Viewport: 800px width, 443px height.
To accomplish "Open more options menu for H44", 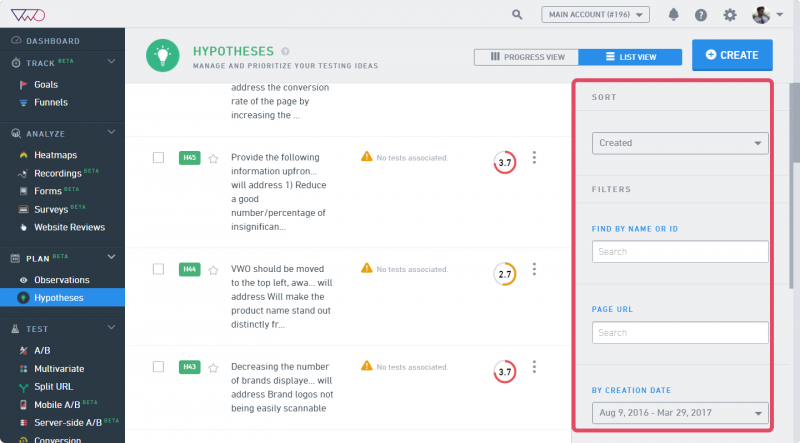I will pos(534,269).
